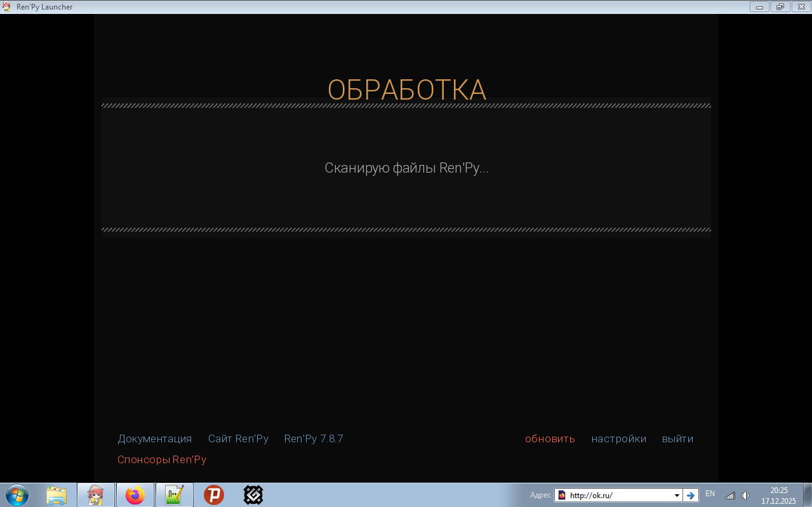Click the Show desktop strip in the taskbar corner
This screenshot has height=507, width=812.
coord(808,495)
